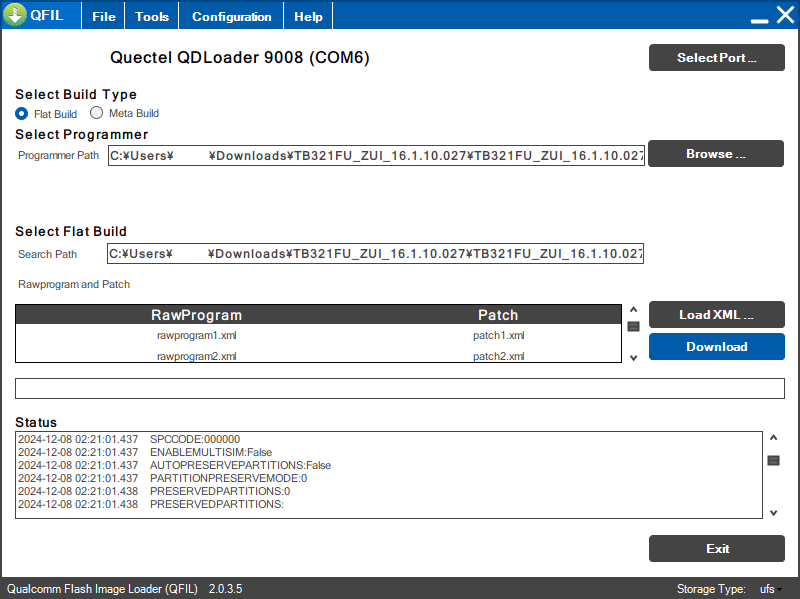
Task: Click the Exit button
Action: point(716,548)
